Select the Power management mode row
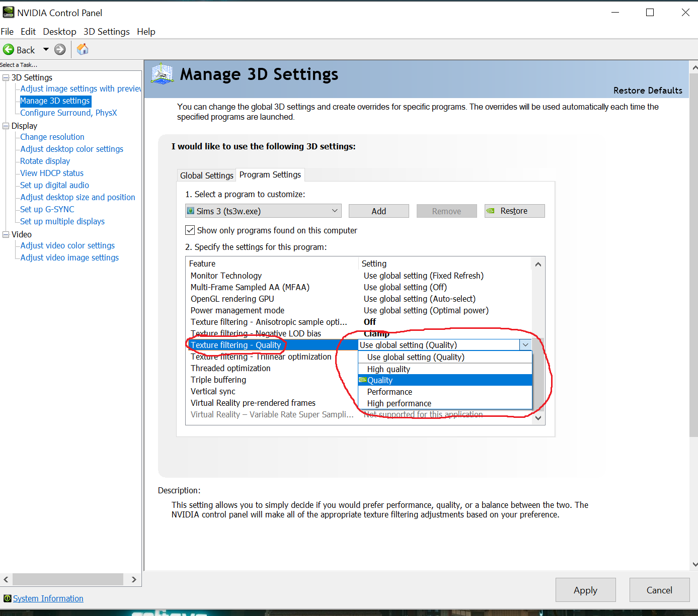Image resolution: width=698 pixels, height=616 pixels. point(359,310)
